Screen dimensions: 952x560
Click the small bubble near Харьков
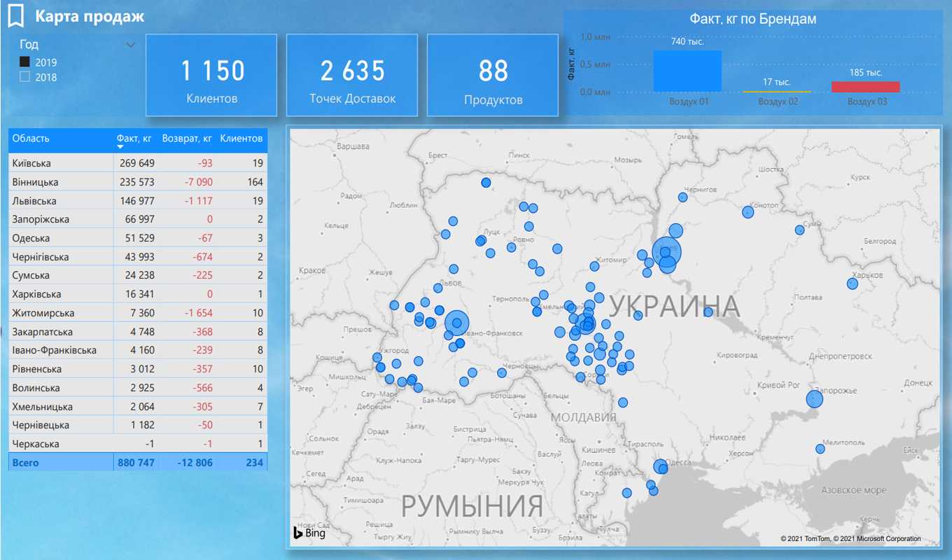pos(850,283)
